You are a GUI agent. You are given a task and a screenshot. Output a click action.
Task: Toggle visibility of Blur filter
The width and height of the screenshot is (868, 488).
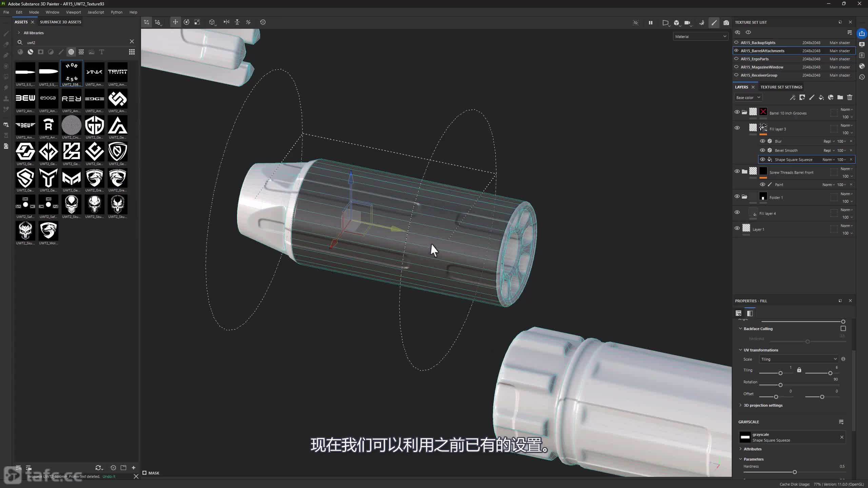(763, 141)
